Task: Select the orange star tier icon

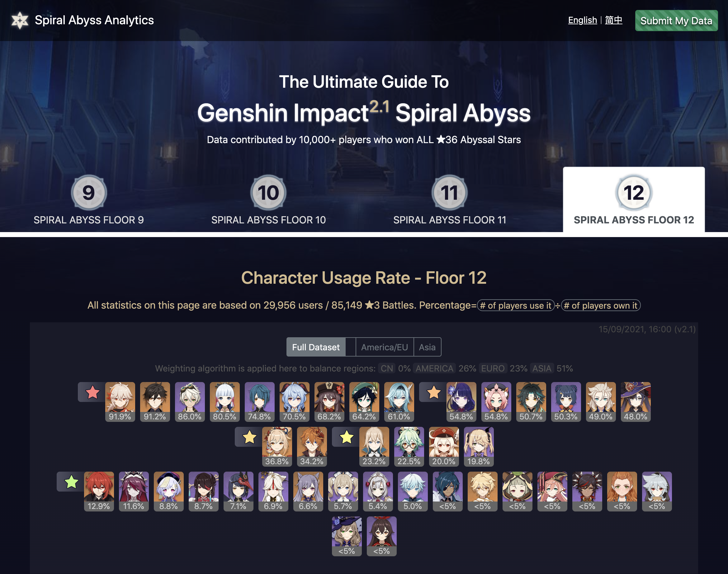Action: 434,392
